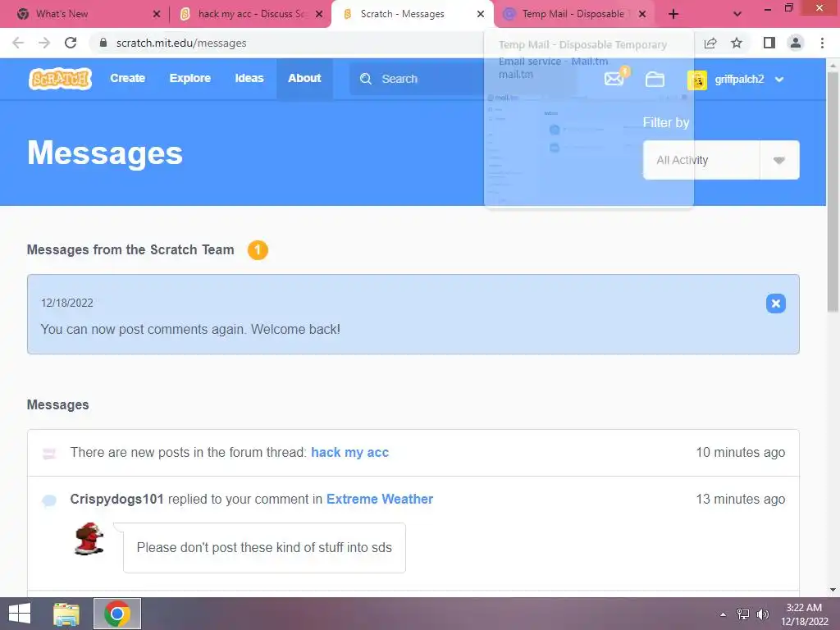Click the address bar URL

tap(181, 43)
